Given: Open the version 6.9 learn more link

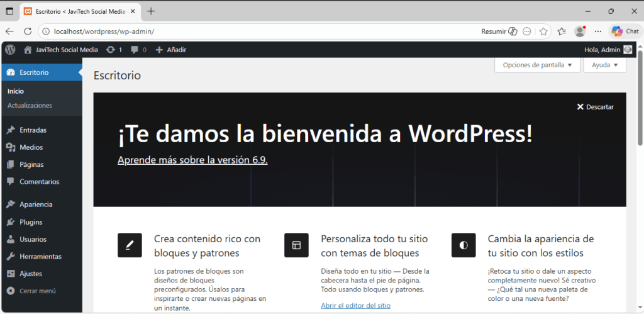Looking at the screenshot, I should [192, 160].
